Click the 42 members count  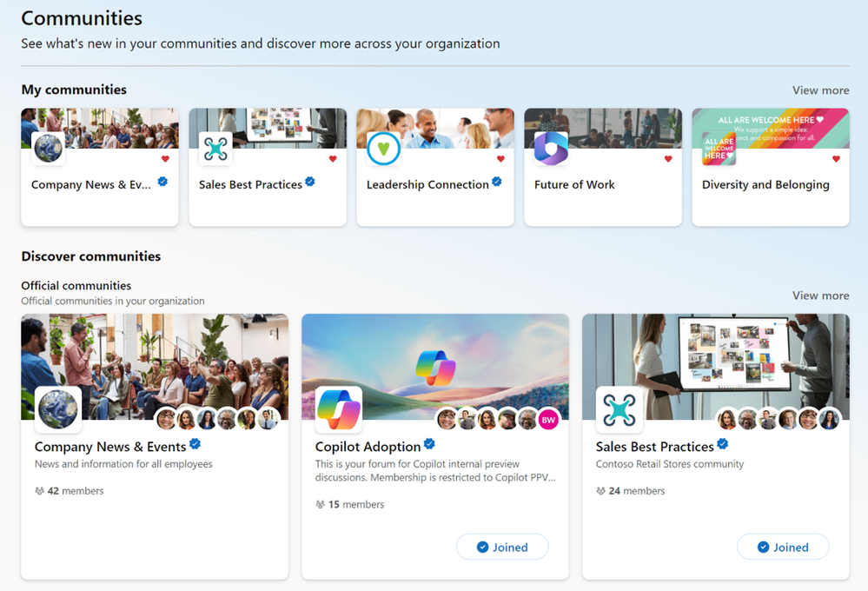[x=76, y=491]
